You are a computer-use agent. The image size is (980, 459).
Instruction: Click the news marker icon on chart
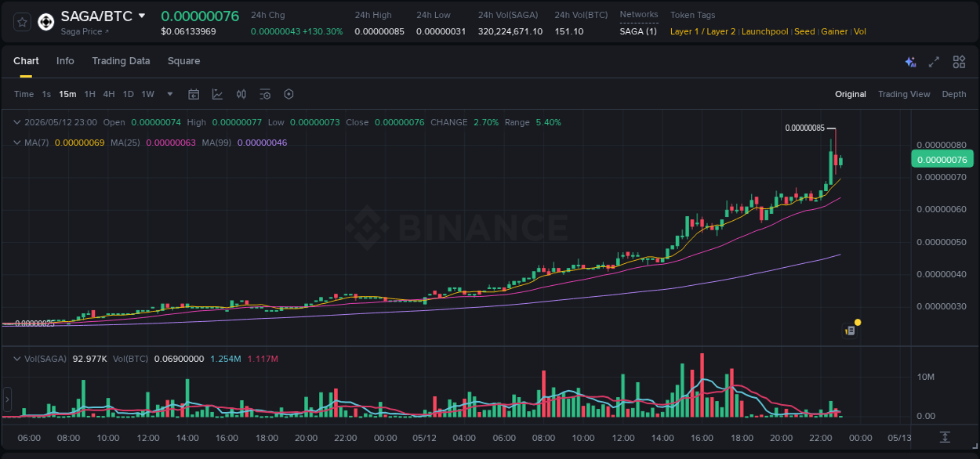click(850, 331)
